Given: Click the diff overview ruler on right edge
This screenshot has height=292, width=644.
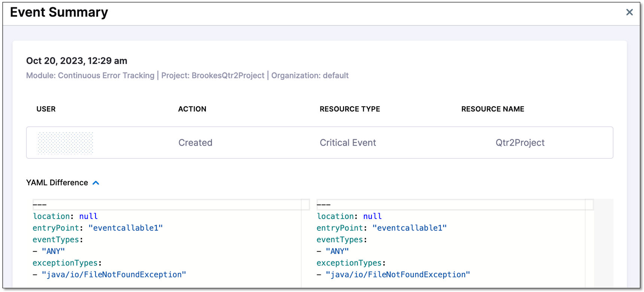Looking at the screenshot, I should coord(604,243).
